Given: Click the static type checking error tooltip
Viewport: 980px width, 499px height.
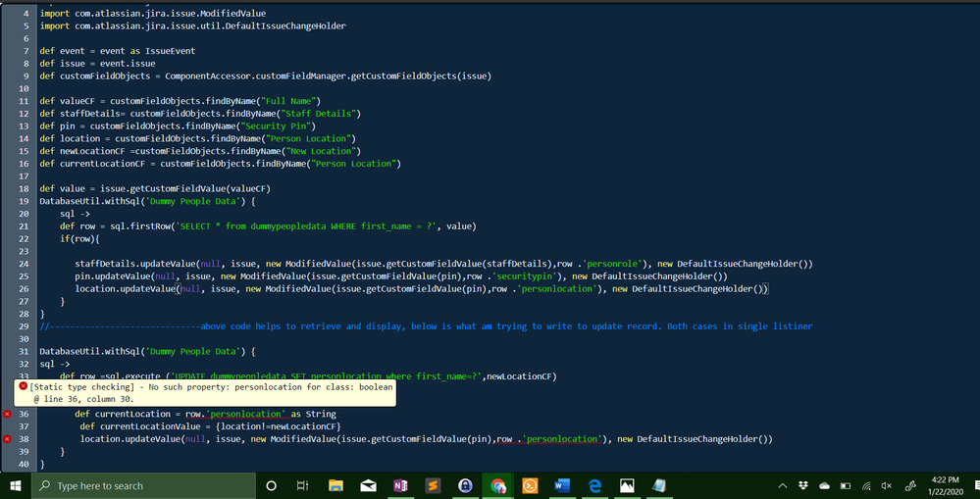Looking at the screenshot, I should tap(205, 392).
